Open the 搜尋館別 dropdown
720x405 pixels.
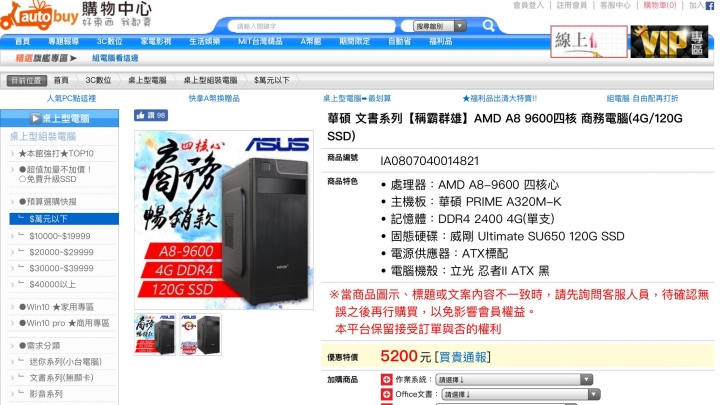(439, 26)
